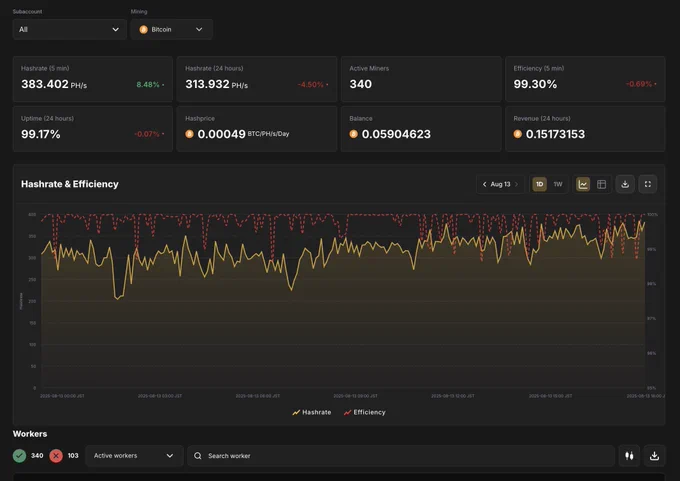680x481 pixels.
Task: Click the Aug 13 date label
Action: tap(500, 184)
